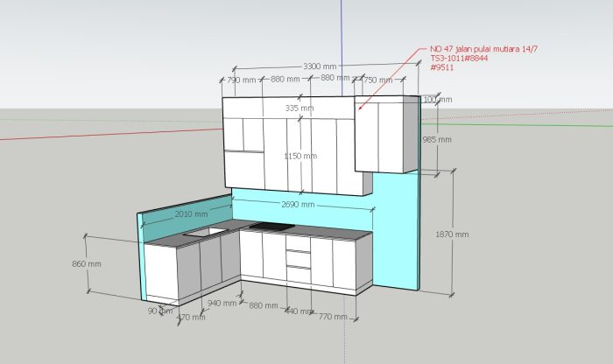Select the 1150 mm cabinet height dimension
Image resolution: width=613 pixels, height=364 pixels.
pyautogui.click(x=301, y=156)
